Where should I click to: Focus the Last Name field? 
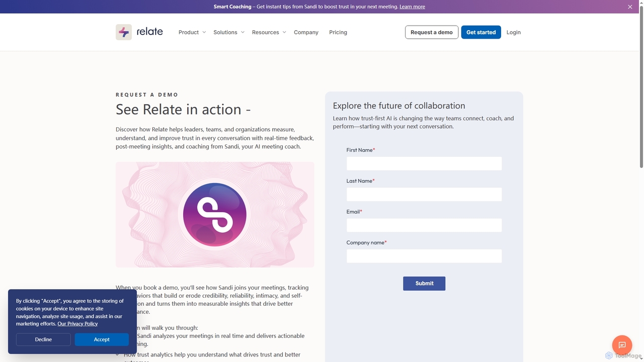(x=424, y=194)
